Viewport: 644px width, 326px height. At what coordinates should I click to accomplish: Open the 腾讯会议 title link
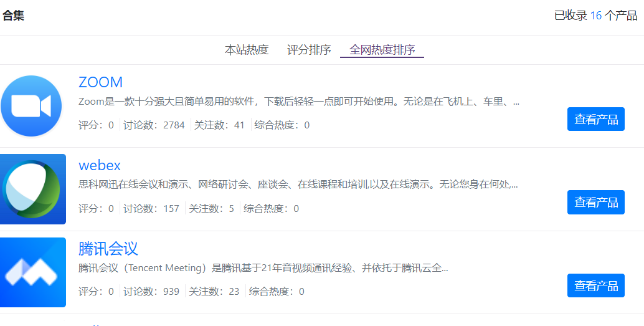tap(108, 249)
